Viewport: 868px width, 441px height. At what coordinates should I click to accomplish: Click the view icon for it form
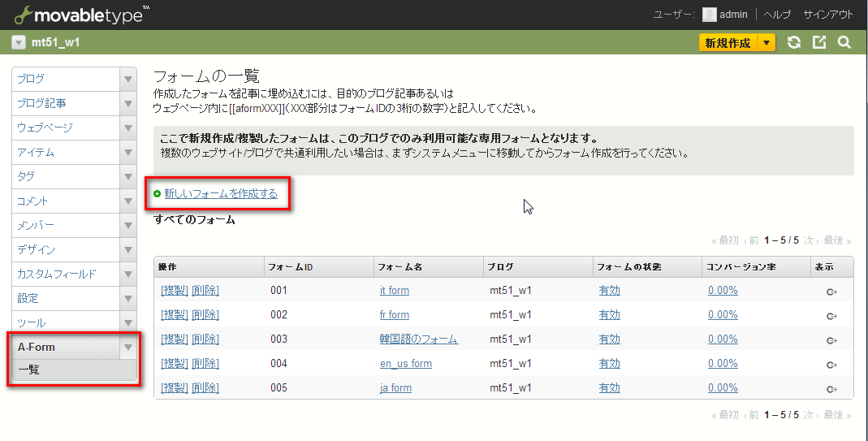tap(831, 292)
